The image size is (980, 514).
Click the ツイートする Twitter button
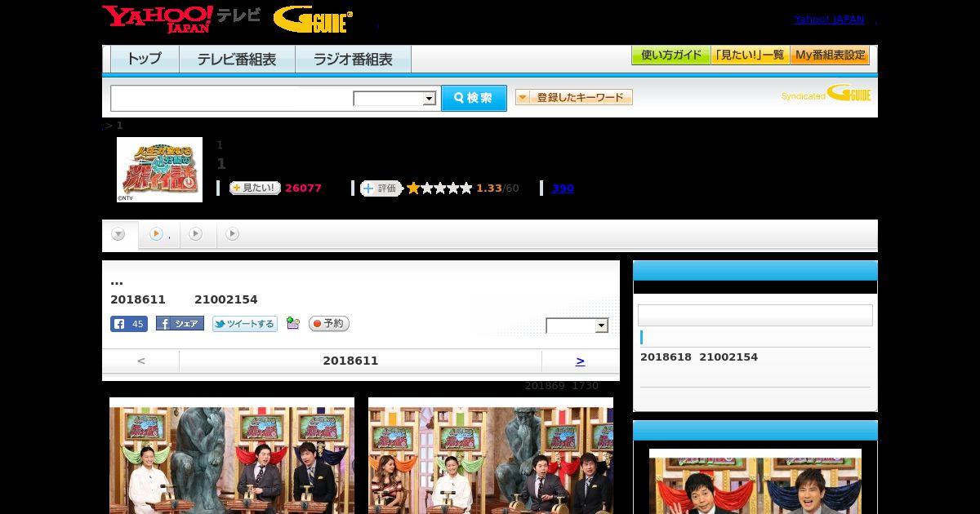coord(245,324)
